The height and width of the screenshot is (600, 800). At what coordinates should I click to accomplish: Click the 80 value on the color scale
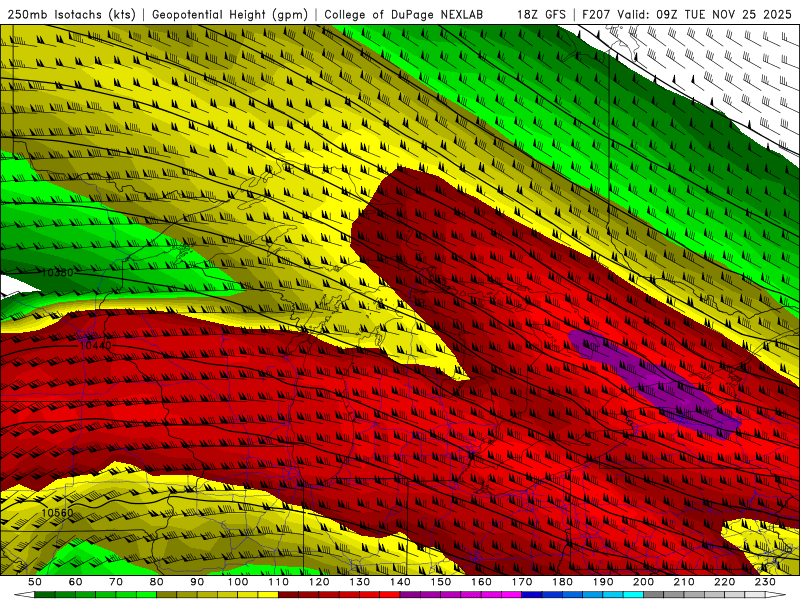point(157,582)
